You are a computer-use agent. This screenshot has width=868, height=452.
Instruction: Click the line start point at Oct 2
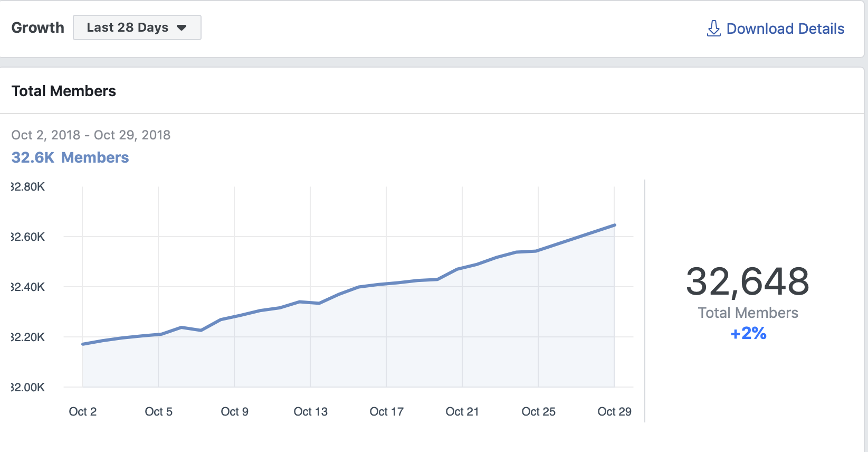83,344
